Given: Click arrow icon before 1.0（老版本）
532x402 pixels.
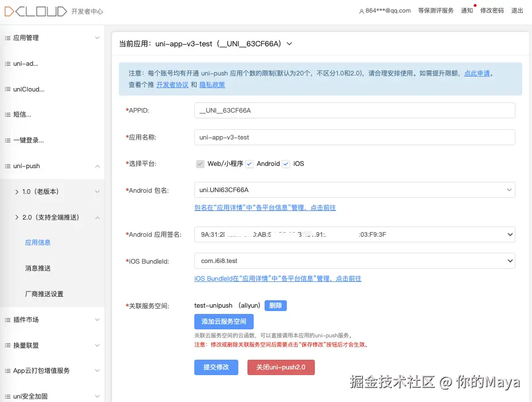Looking at the screenshot, I should point(17,192).
